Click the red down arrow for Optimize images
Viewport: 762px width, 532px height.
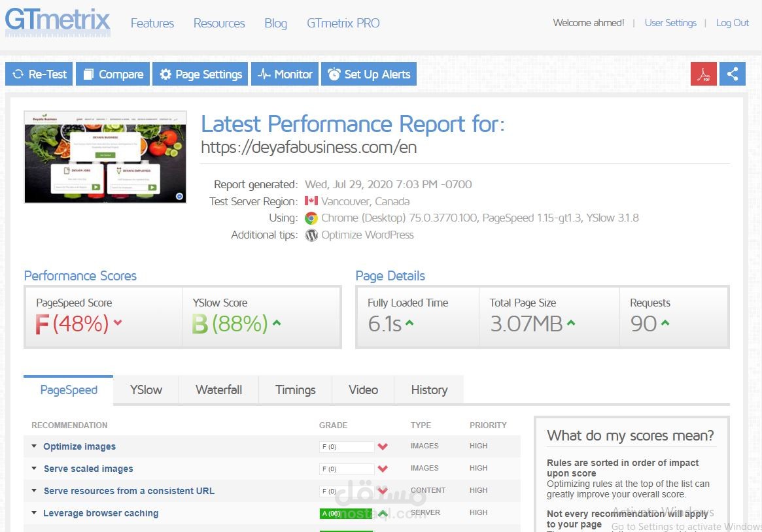[383, 446]
